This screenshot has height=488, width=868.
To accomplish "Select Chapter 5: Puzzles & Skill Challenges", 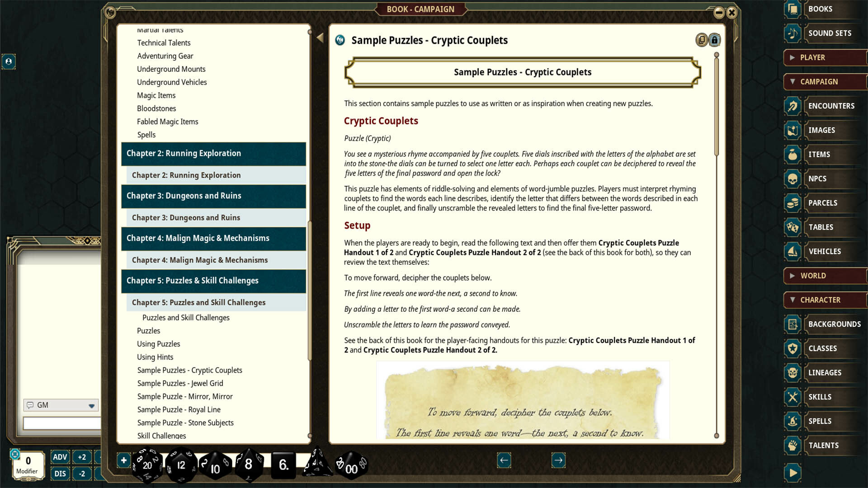I will pyautogui.click(x=193, y=281).
